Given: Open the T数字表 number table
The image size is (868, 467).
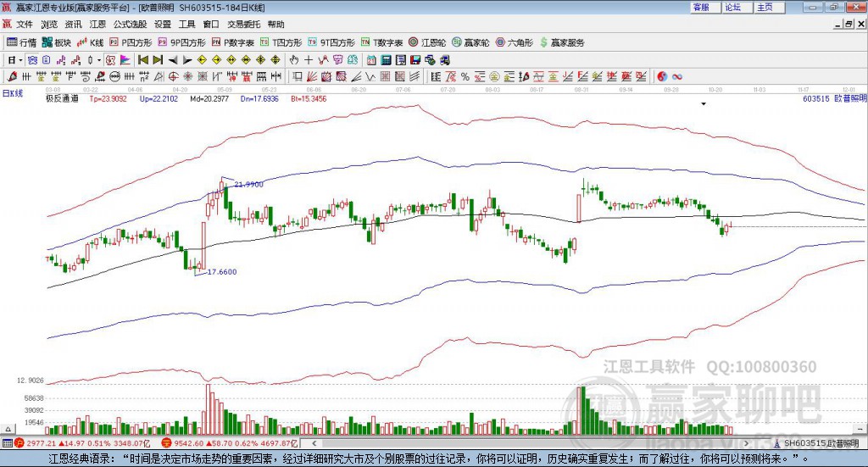Looking at the screenshot, I should coord(382,42).
